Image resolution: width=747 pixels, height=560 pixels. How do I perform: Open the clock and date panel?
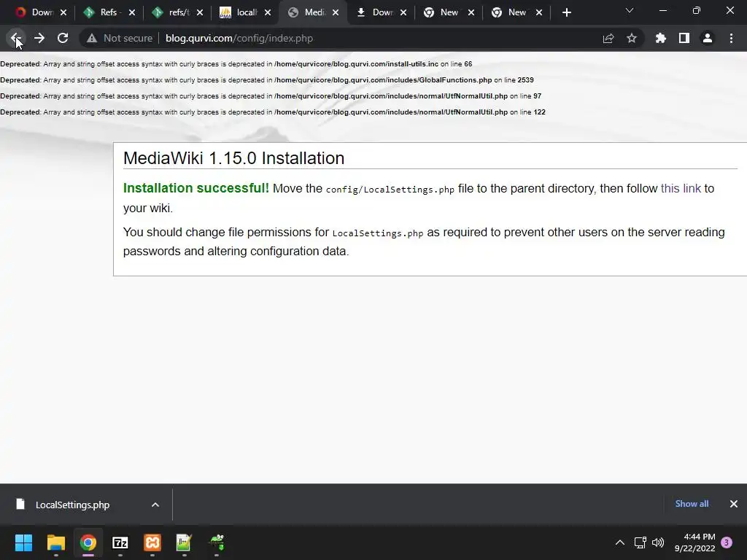pos(694,542)
